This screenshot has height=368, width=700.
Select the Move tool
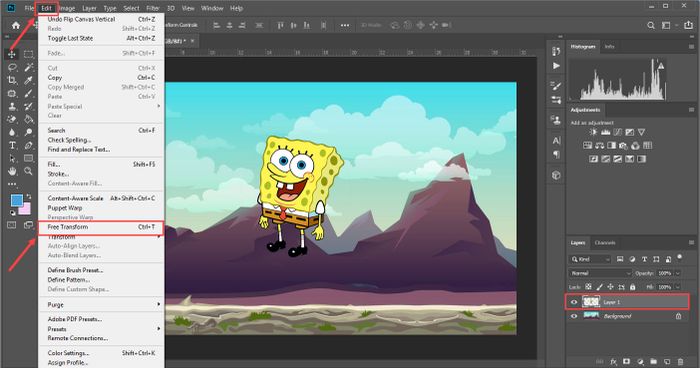[12, 54]
